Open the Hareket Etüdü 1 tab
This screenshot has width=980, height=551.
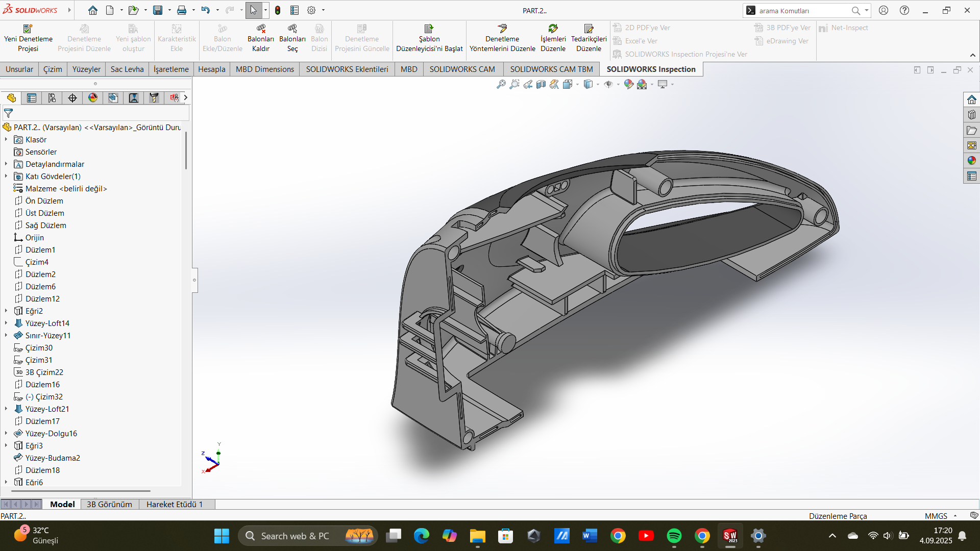click(x=175, y=505)
